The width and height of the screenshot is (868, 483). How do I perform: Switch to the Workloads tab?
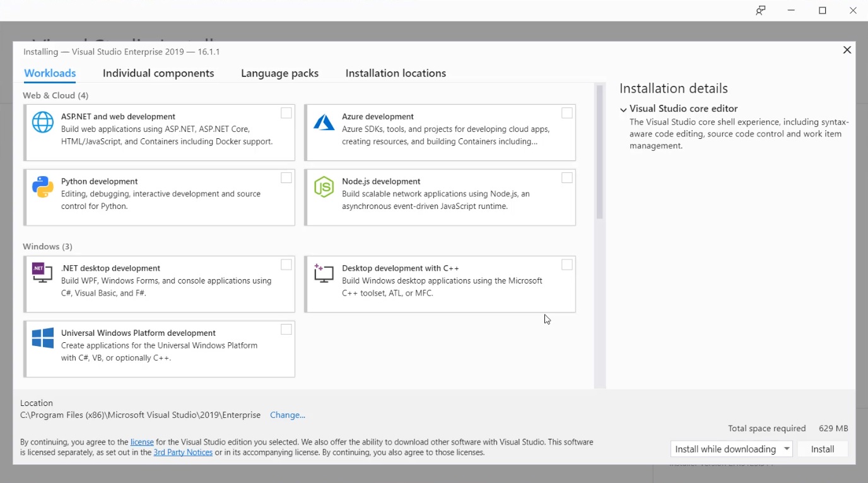pyautogui.click(x=50, y=73)
